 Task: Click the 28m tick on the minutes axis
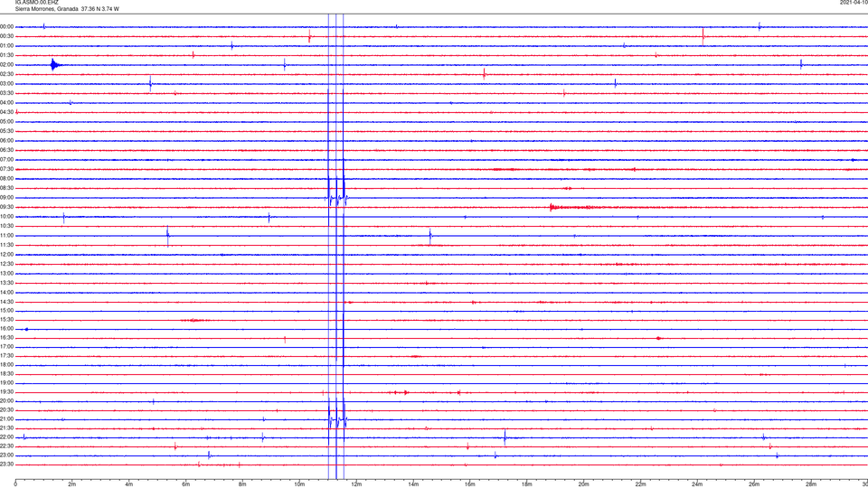click(811, 484)
